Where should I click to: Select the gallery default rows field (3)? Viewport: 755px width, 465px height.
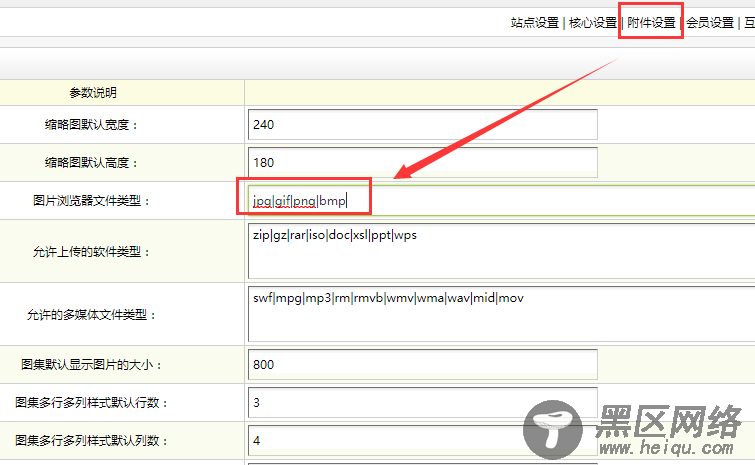coord(421,403)
